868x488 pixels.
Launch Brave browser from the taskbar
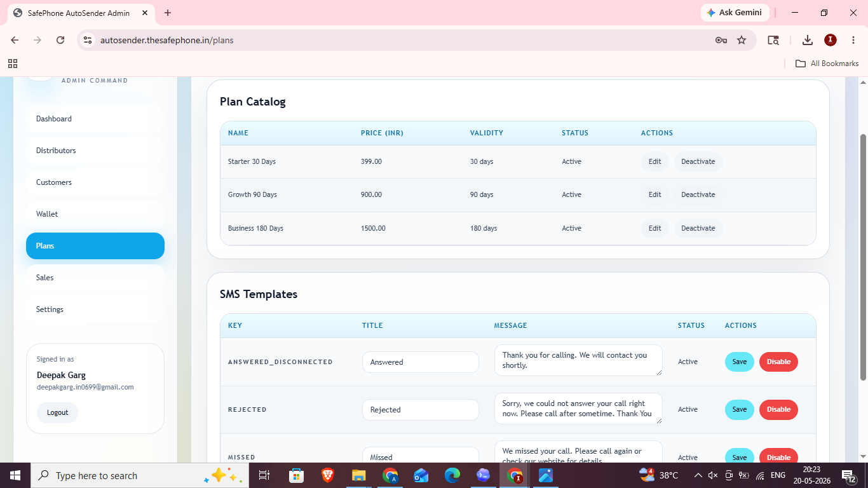(x=327, y=475)
